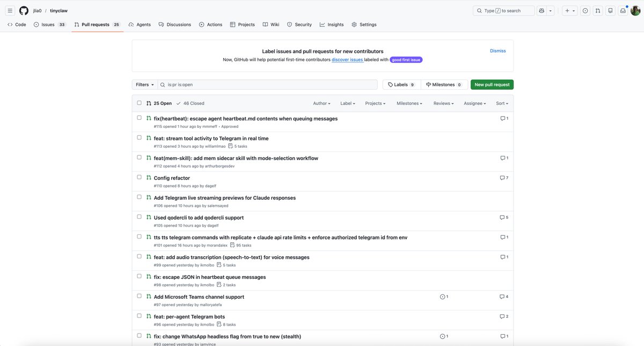Open the Settings tab
Image resolution: width=644 pixels, height=346 pixels.
click(x=364, y=25)
